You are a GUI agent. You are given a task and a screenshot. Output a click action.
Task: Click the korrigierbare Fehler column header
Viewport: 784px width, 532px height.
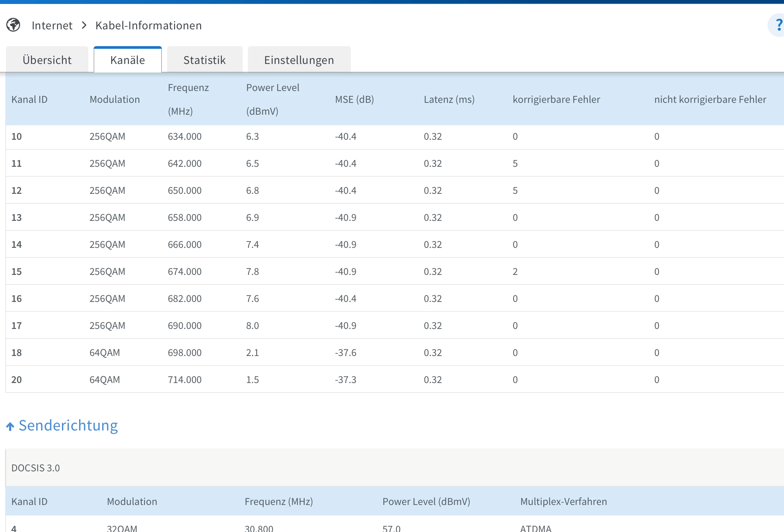556,100
